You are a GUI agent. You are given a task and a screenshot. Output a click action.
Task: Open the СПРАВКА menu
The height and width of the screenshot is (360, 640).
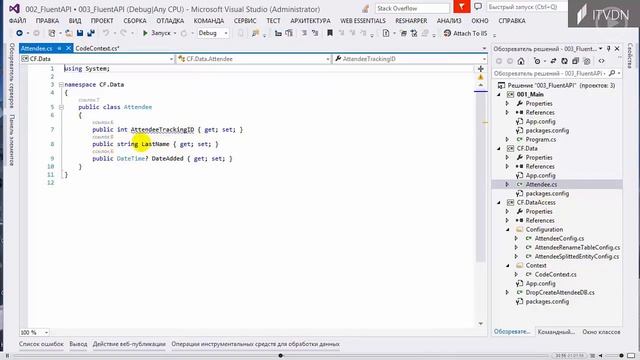click(x=512, y=20)
